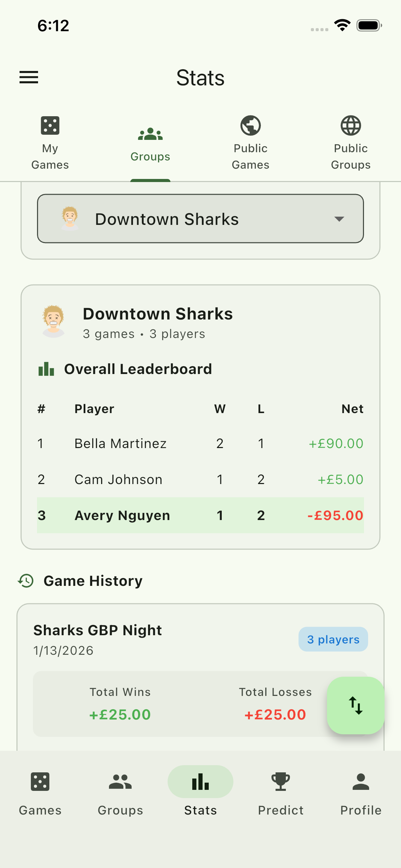Switch to the Groups tab
Image resolution: width=401 pixels, height=868 pixels.
coord(150,144)
